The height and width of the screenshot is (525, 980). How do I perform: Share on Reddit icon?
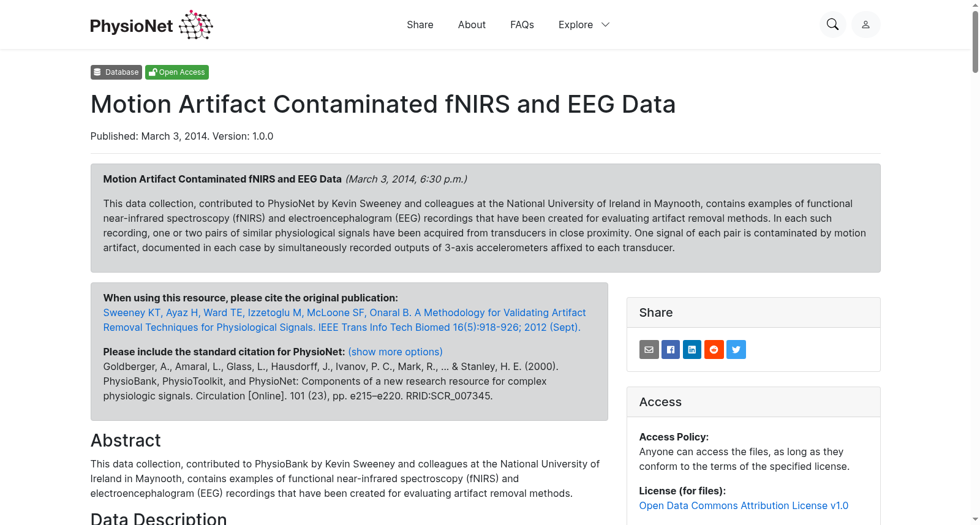click(714, 349)
